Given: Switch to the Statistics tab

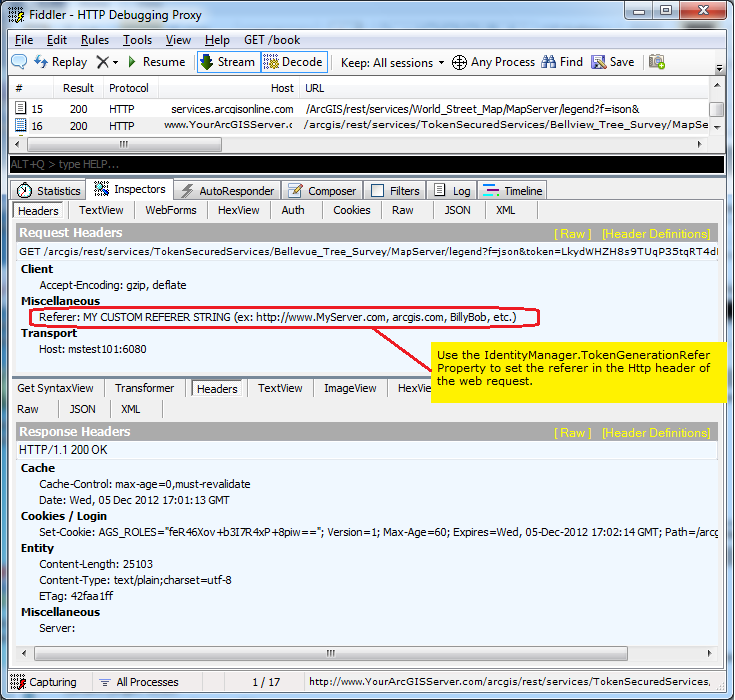Looking at the screenshot, I should (x=48, y=190).
